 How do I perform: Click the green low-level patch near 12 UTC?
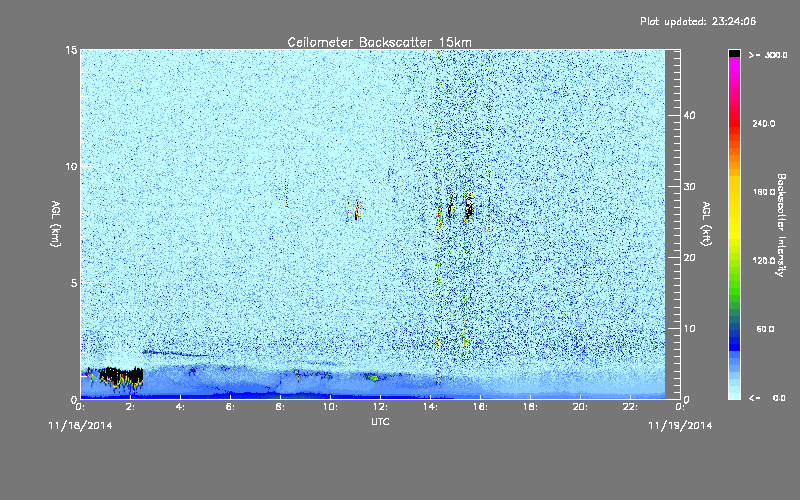click(x=372, y=378)
